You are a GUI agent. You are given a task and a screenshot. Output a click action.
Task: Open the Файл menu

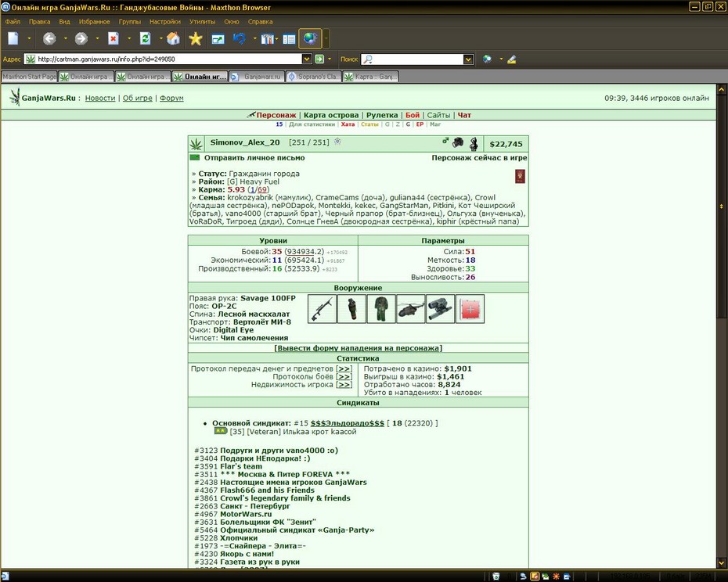[13, 21]
